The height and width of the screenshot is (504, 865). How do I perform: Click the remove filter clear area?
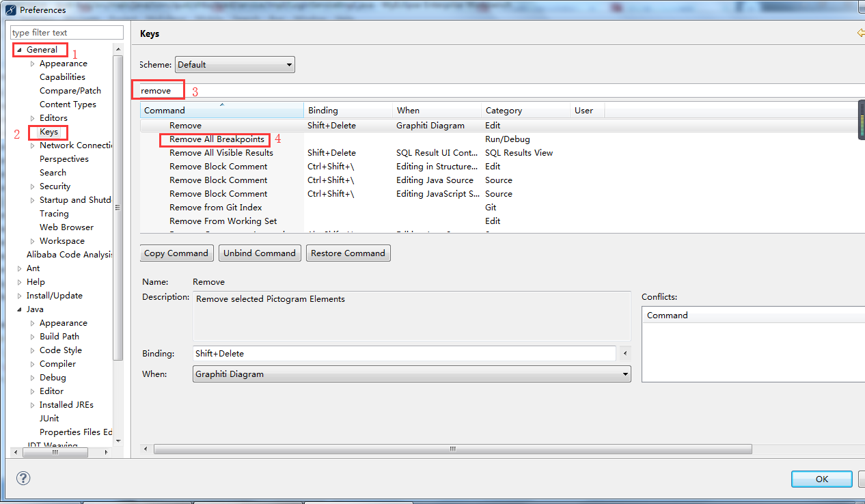[157, 89]
